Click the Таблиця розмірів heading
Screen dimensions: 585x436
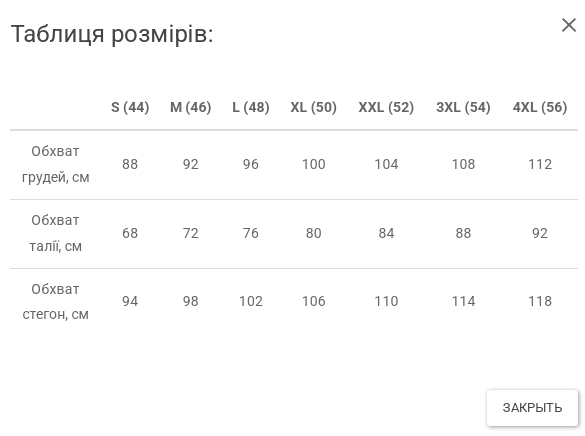coord(112,34)
